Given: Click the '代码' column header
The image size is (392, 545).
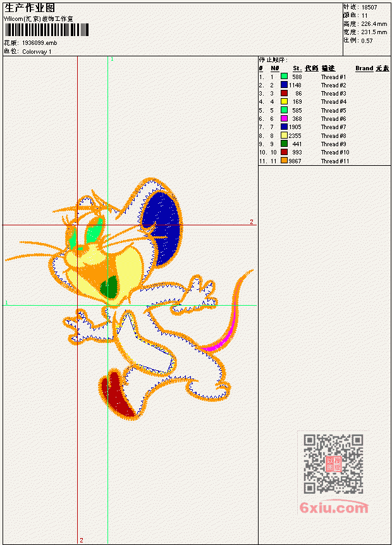Looking at the screenshot, I should pyautogui.click(x=312, y=68).
